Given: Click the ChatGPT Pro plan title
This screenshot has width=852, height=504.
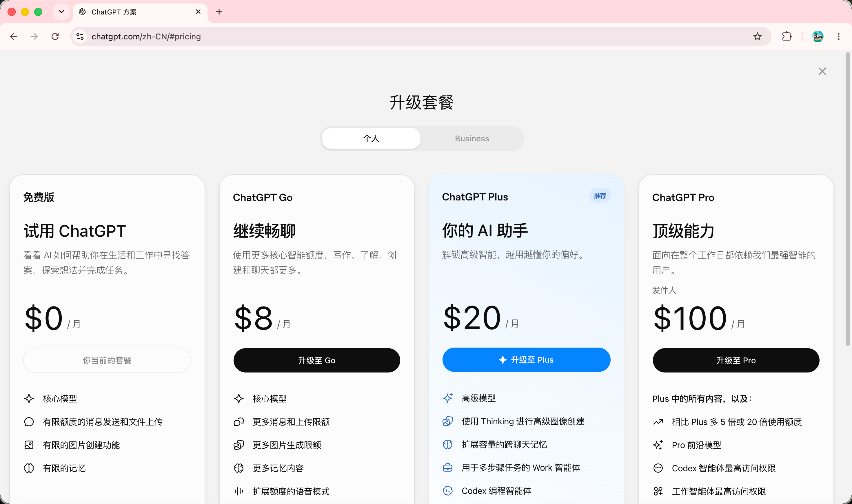Looking at the screenshot, I should (683, 197).
